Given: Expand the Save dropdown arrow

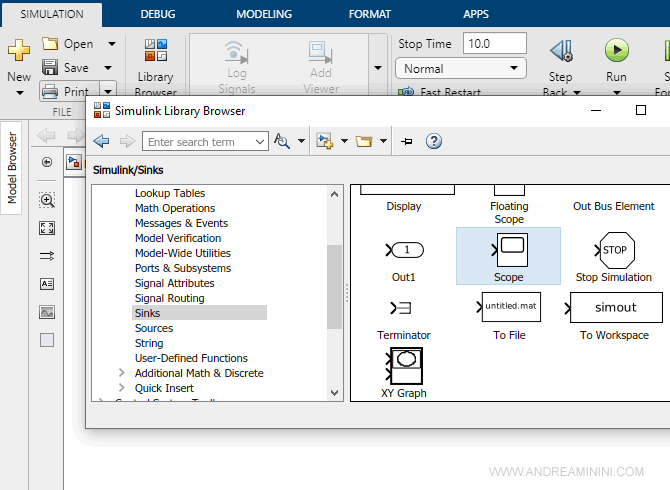Looking at the screenshot, I should tap(108, 67).
